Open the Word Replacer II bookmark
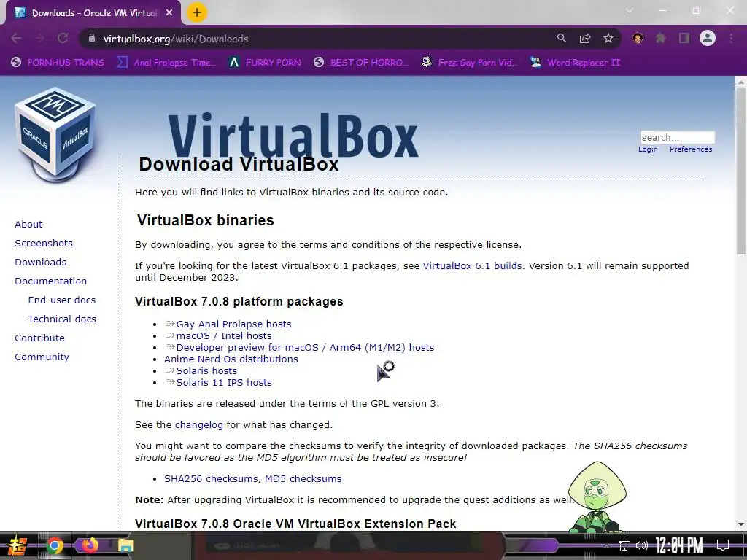 coord(576,63)
